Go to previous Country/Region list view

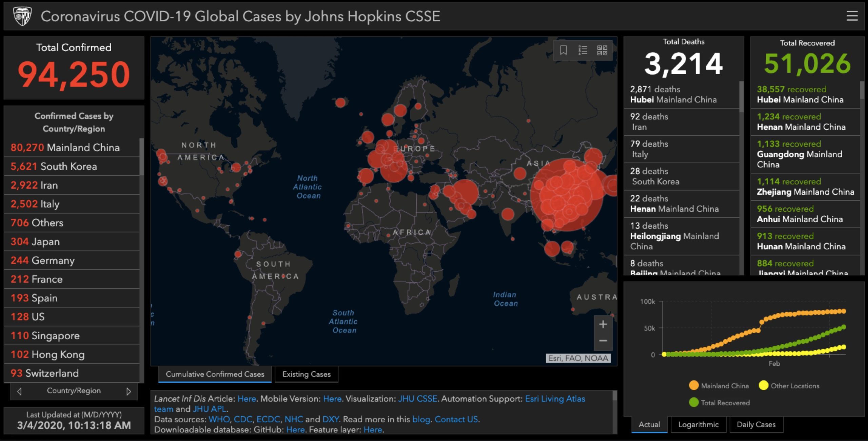[19, 391]
